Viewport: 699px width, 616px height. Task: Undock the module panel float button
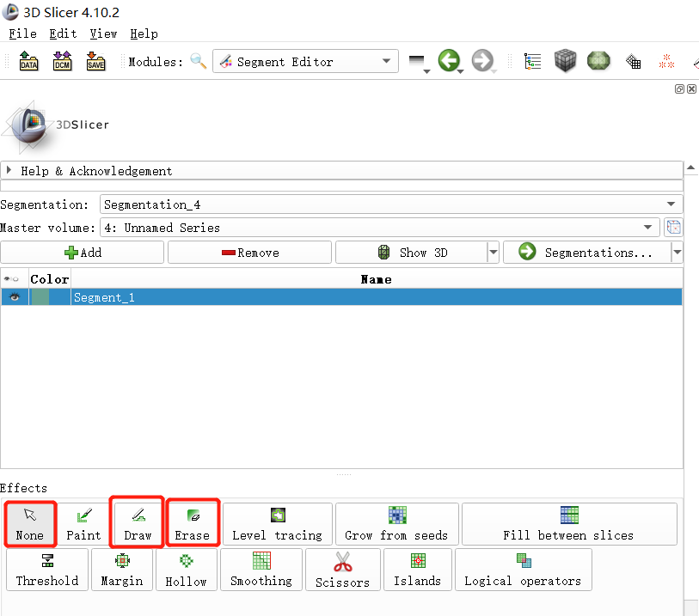(x=679, y=89)
